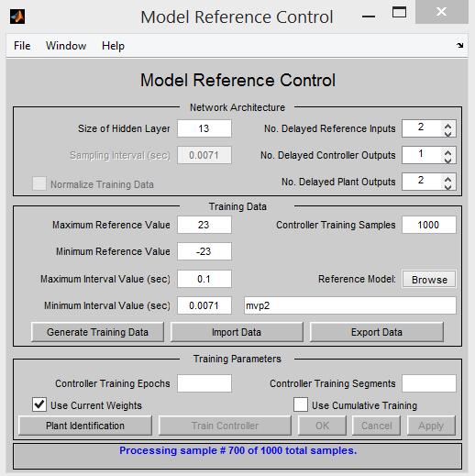This screenshot has height=476, width=475.
Task: Click the Generate Training Data button
Action: coord(97,332)
